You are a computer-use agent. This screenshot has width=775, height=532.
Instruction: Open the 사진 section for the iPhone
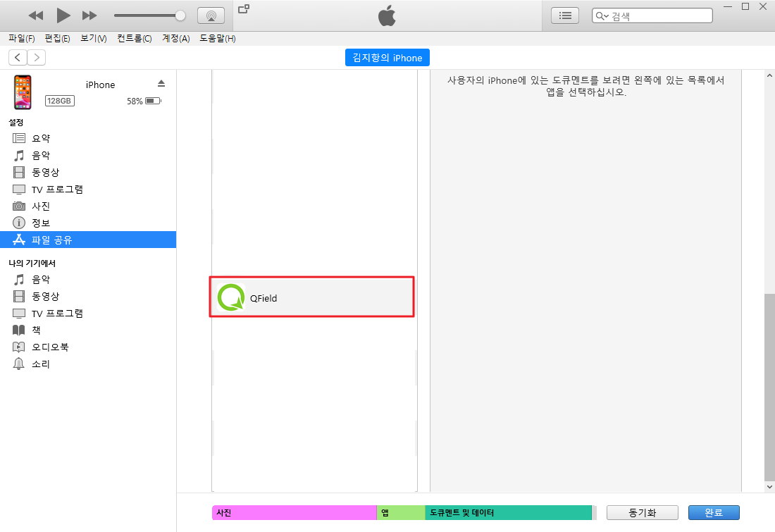pos(38,206)
